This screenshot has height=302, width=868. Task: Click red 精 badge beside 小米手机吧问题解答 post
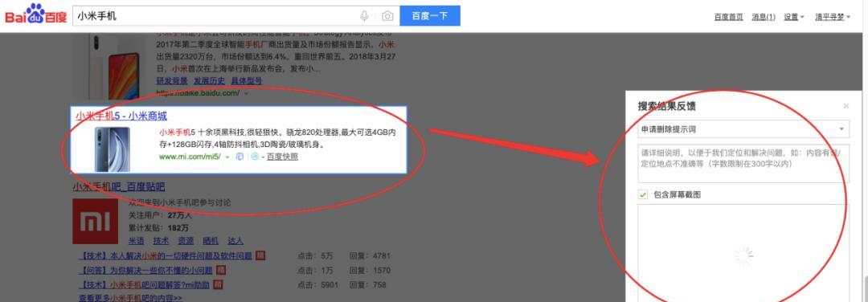pos(218,284)
